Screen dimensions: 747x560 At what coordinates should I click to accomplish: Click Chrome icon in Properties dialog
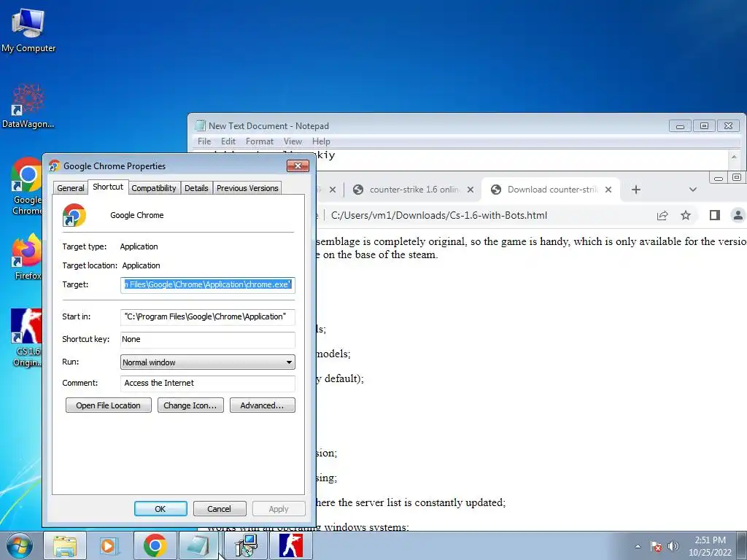[x=74, y=215]
